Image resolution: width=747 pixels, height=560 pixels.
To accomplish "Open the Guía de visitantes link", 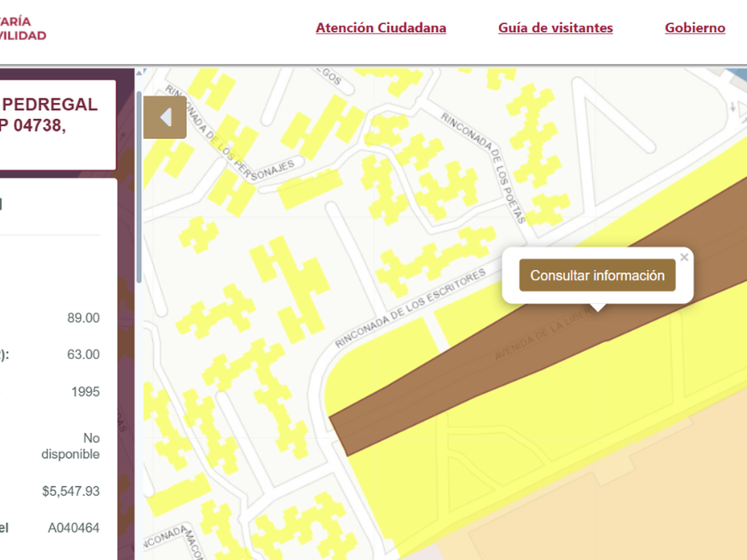I will (x=556, y=28).
